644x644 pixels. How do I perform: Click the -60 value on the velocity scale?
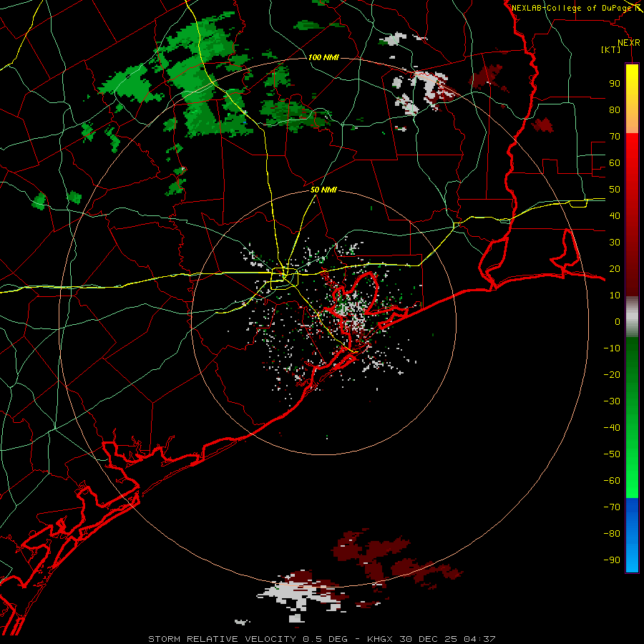[x=612, y=481]
